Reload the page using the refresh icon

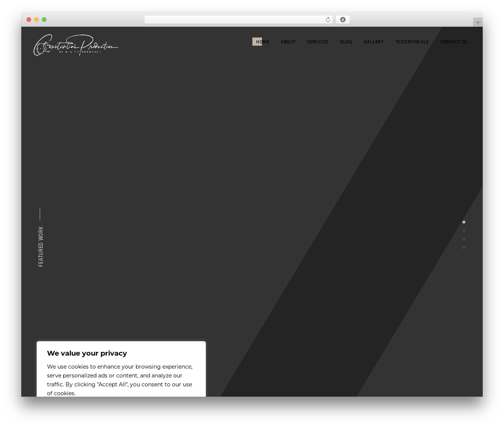(x=328, y=20)
